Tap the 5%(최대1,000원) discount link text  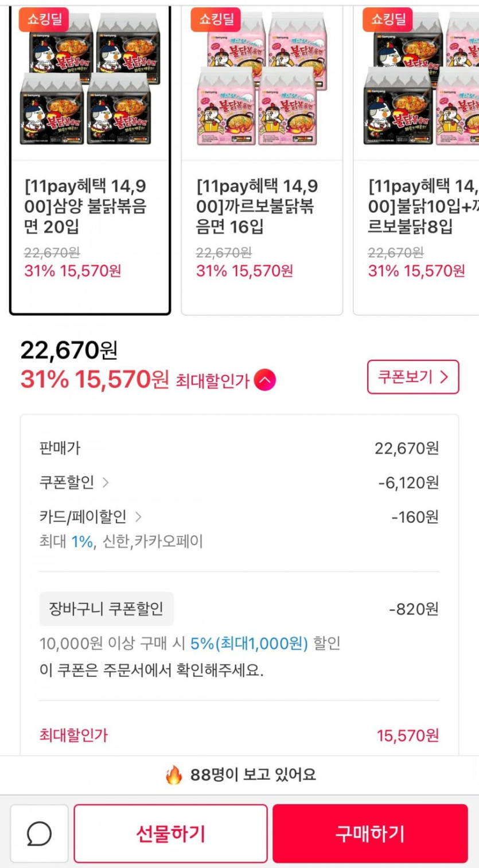tap(249, 644)
